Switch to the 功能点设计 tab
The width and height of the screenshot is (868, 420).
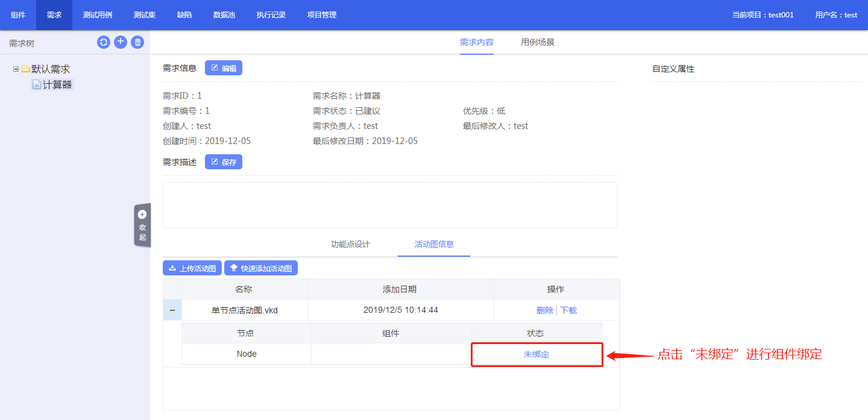350,244
